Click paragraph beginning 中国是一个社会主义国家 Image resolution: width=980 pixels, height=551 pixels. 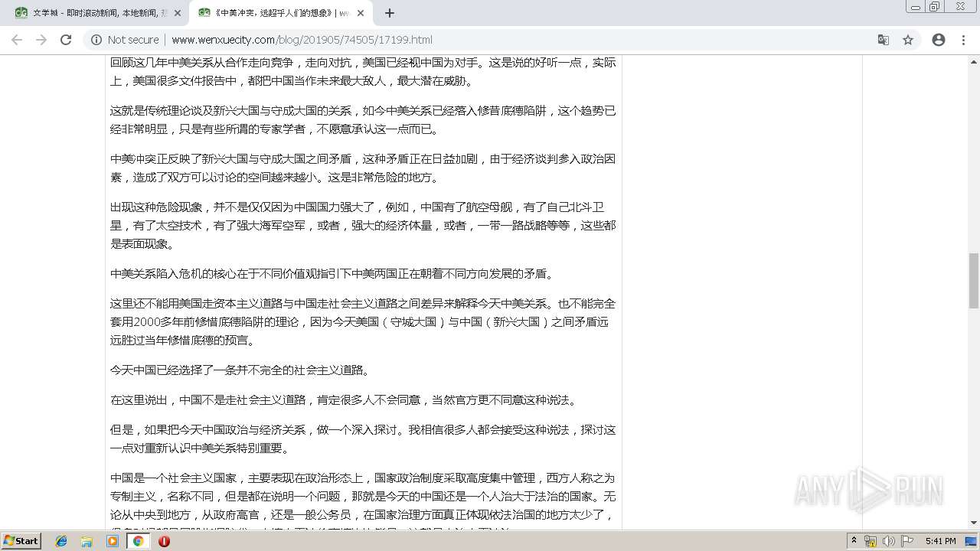tap(363, 501)
